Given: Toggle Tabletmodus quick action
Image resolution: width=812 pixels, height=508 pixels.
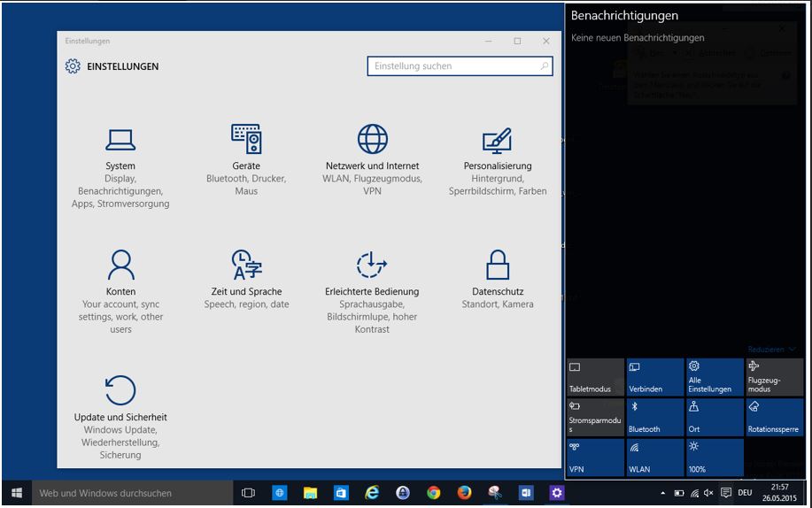Looking at the screenshot, I should (x=595, y=377).
